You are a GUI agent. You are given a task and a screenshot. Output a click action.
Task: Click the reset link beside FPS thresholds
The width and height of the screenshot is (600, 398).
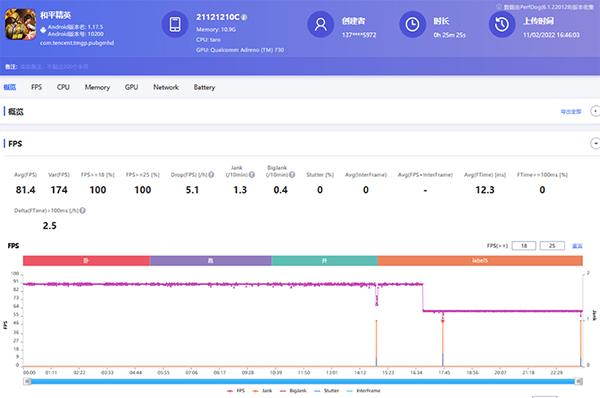(577, 246)
